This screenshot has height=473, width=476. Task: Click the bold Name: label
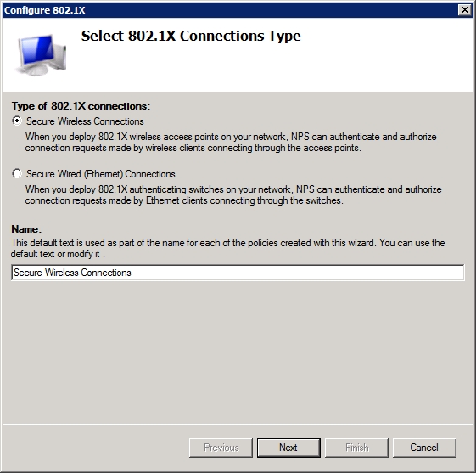point(26,229)
